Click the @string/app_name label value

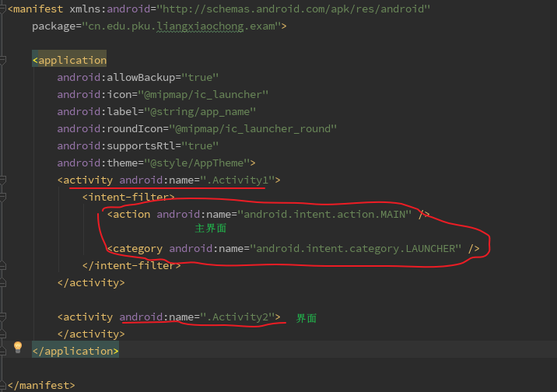(x=200, y=111)
